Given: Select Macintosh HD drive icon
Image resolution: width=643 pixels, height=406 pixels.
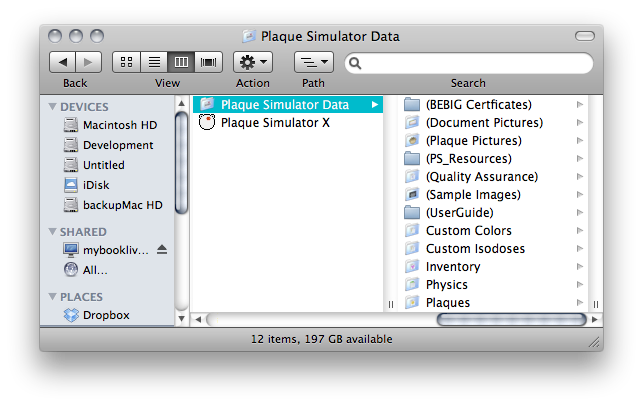Looking at the screenshot, I should pos(71,125).
